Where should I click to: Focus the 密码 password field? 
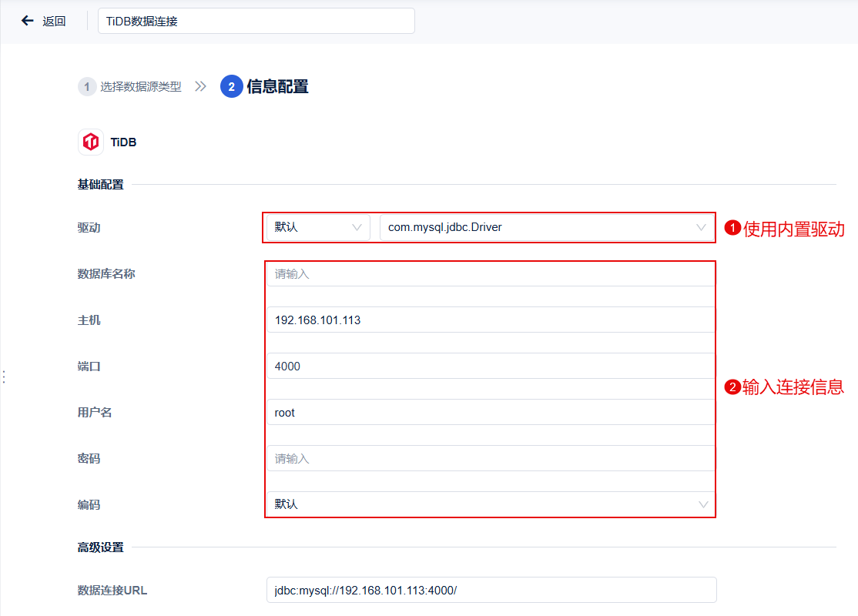point(491,458)
